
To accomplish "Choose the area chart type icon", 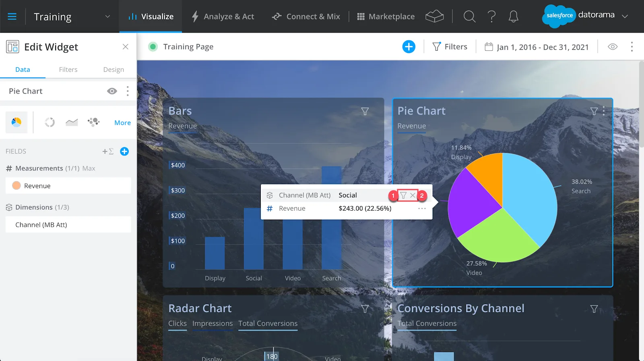I will (x=72, y=122).
